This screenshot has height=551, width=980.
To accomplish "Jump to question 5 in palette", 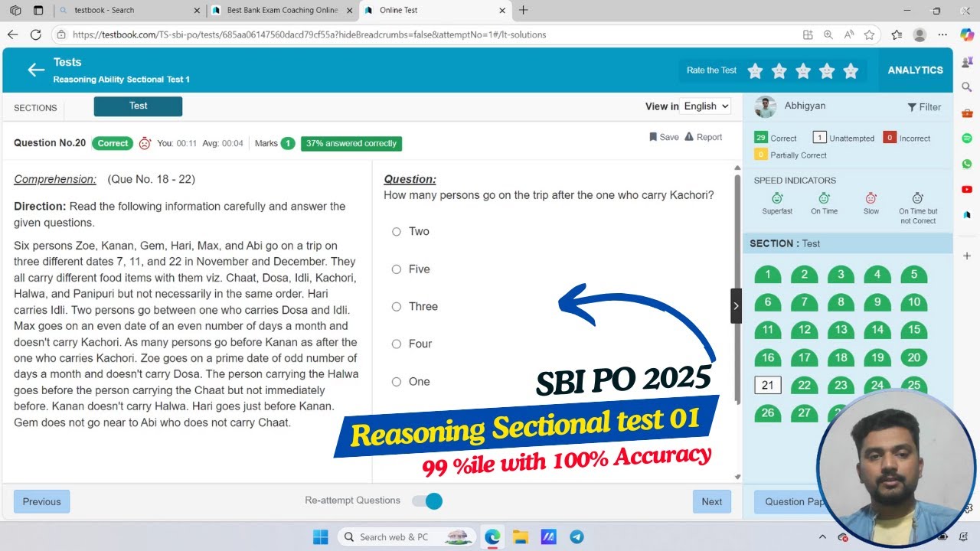I will [x=914, y=275].
